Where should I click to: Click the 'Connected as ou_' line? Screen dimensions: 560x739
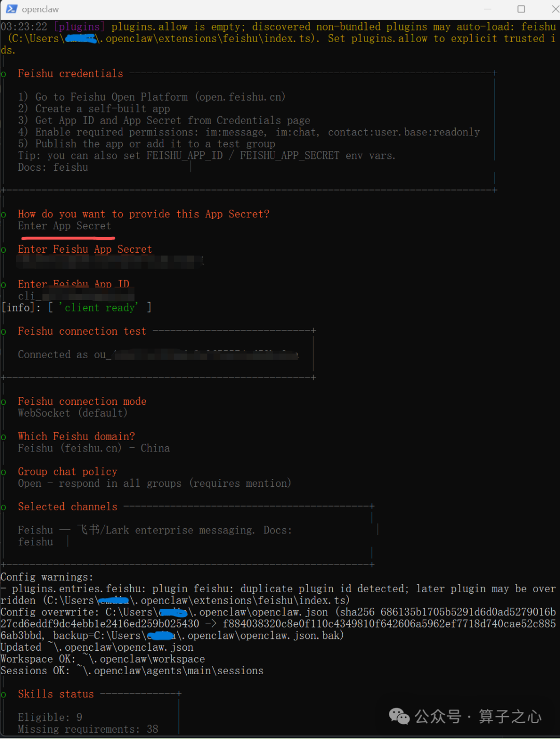[158, 355]
